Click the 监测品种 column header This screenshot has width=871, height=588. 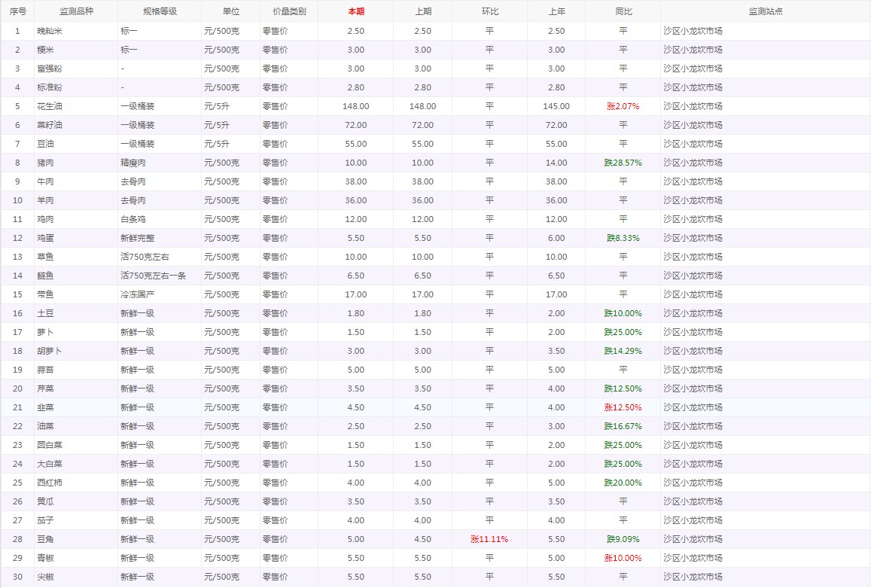click(x=76, y=11)
